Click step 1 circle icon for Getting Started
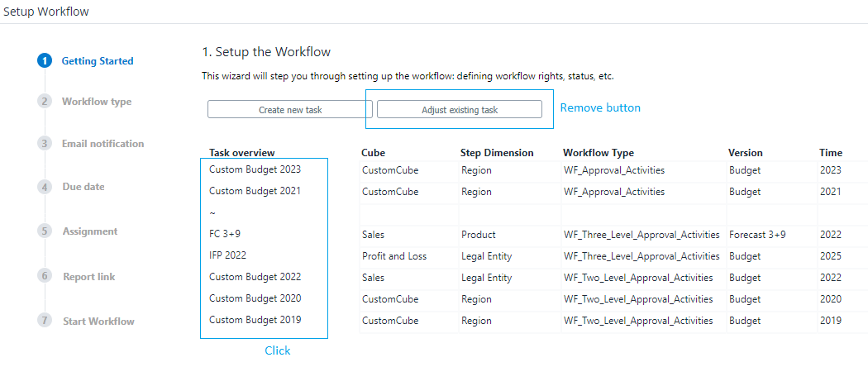The width and height of the screenshot is (868, 386). 45,60
